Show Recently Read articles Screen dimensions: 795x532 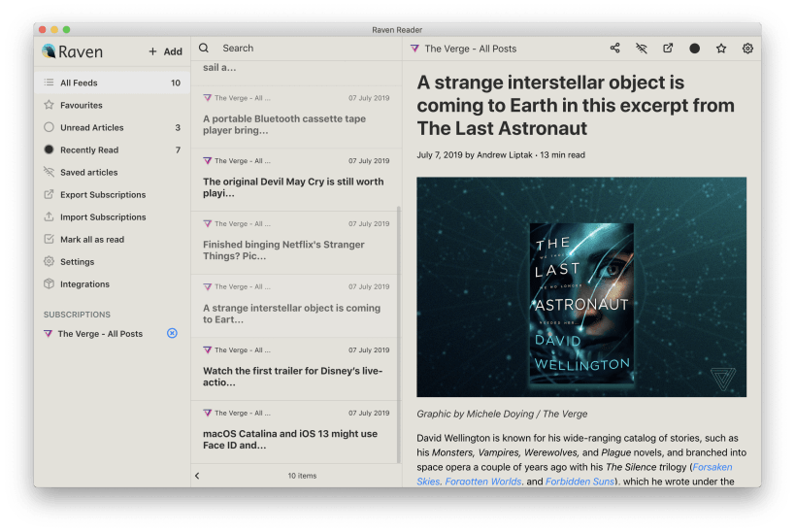(112, 150)
